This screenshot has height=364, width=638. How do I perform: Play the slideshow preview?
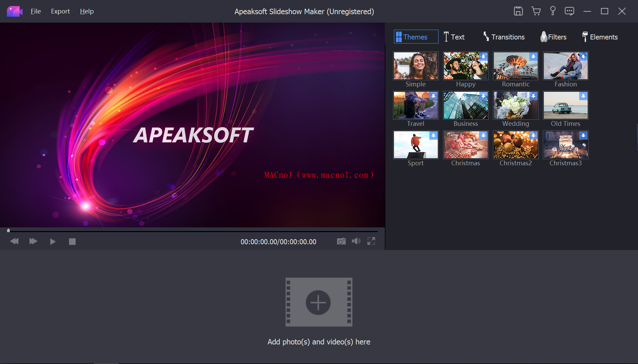(53, 242)
